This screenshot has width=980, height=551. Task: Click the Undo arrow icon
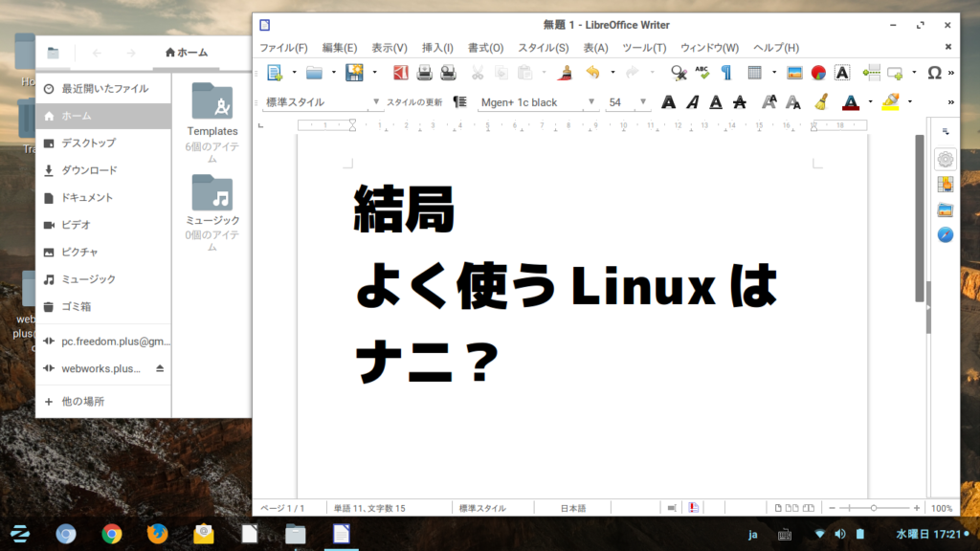pyautogui.click(x=592, y=73)
